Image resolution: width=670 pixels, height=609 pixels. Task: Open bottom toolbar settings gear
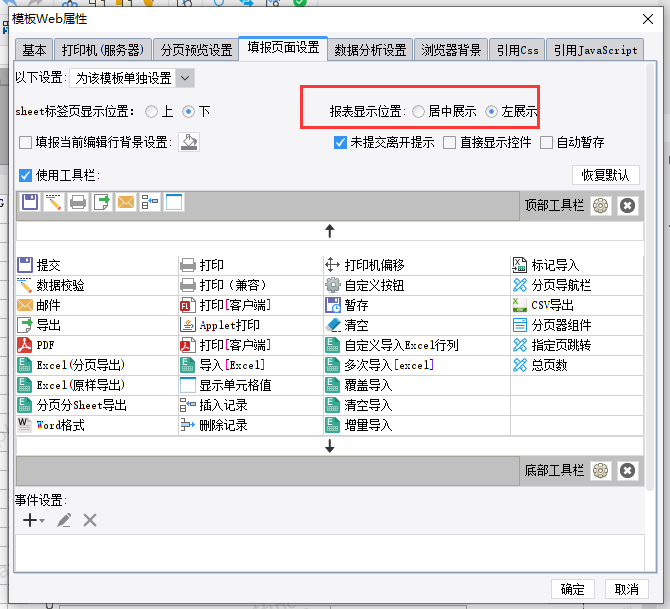click(x=600, y=471)
